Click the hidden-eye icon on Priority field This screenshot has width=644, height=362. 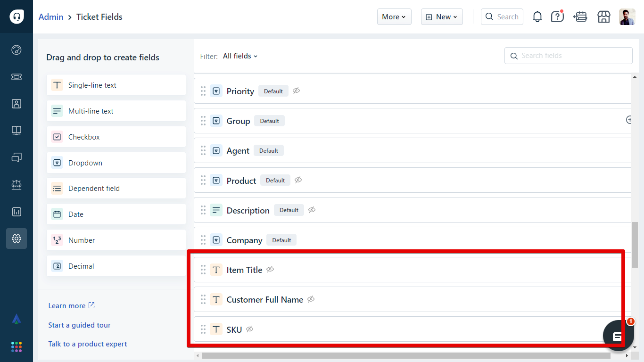[296, 90]
